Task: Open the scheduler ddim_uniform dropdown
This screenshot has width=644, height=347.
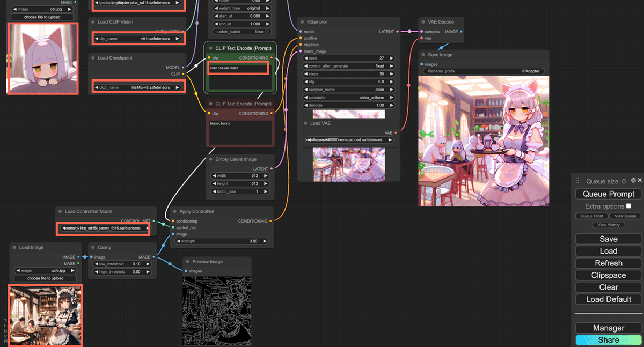Action: click(349, 98)
